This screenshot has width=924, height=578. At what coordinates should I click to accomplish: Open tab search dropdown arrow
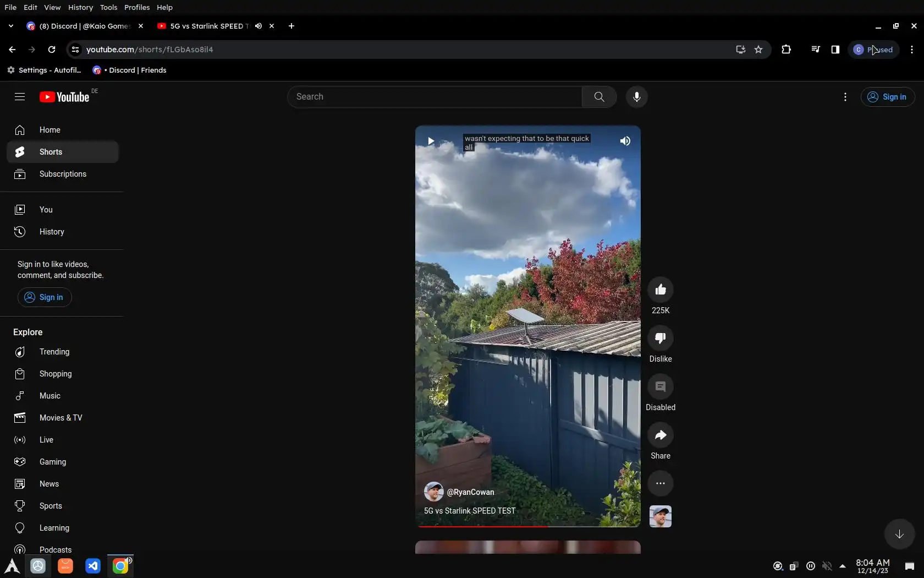pos(11,26)
